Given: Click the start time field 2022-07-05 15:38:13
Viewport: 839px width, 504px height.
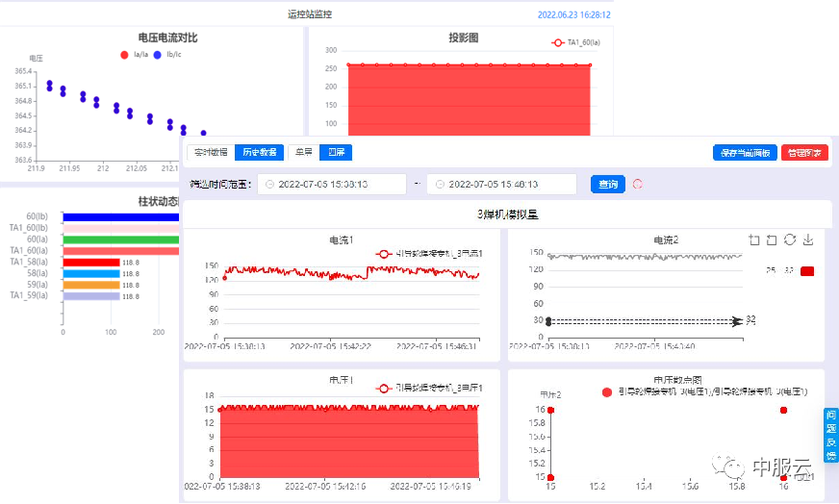Looking at the screenshot, I should click(x=332, y=184).
